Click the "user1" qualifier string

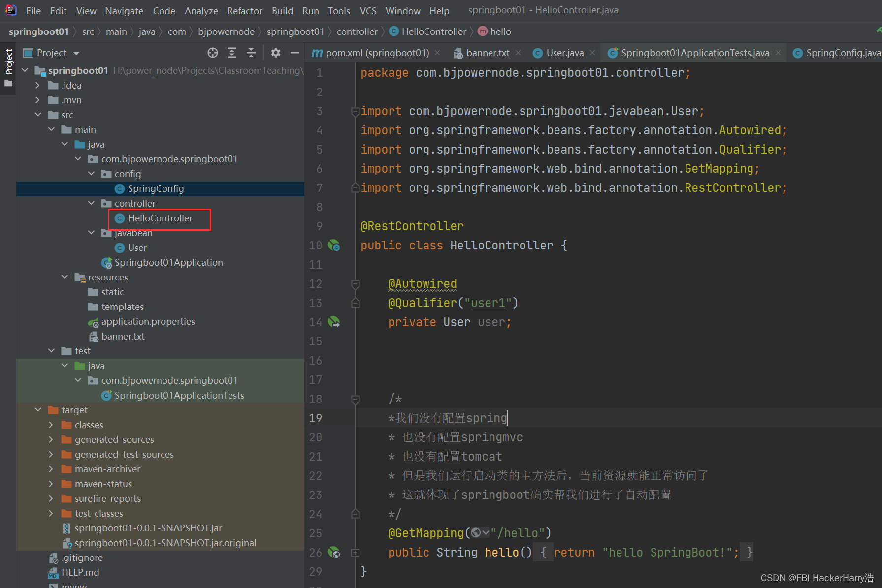(x=488, y=303)
